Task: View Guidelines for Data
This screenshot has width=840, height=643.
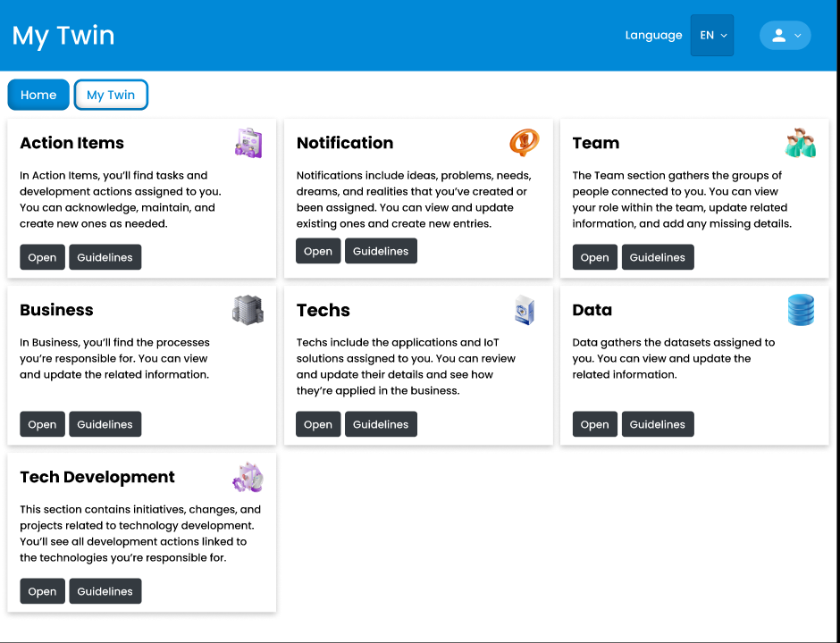Action: click(x=657, y=424)
